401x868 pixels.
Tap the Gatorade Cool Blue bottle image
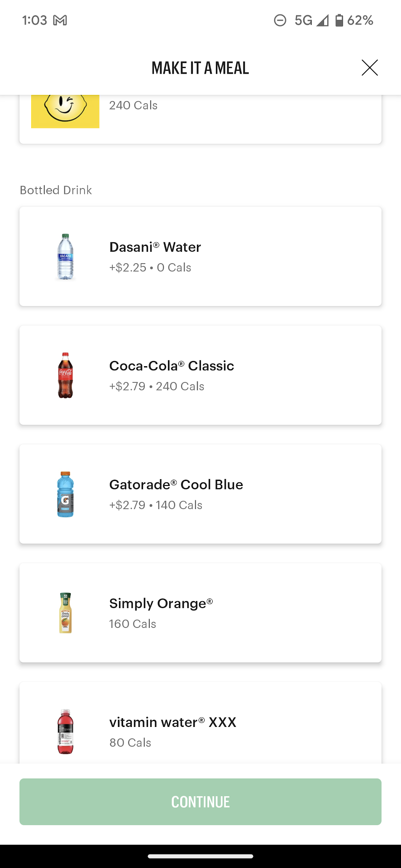tap(66, 494)
